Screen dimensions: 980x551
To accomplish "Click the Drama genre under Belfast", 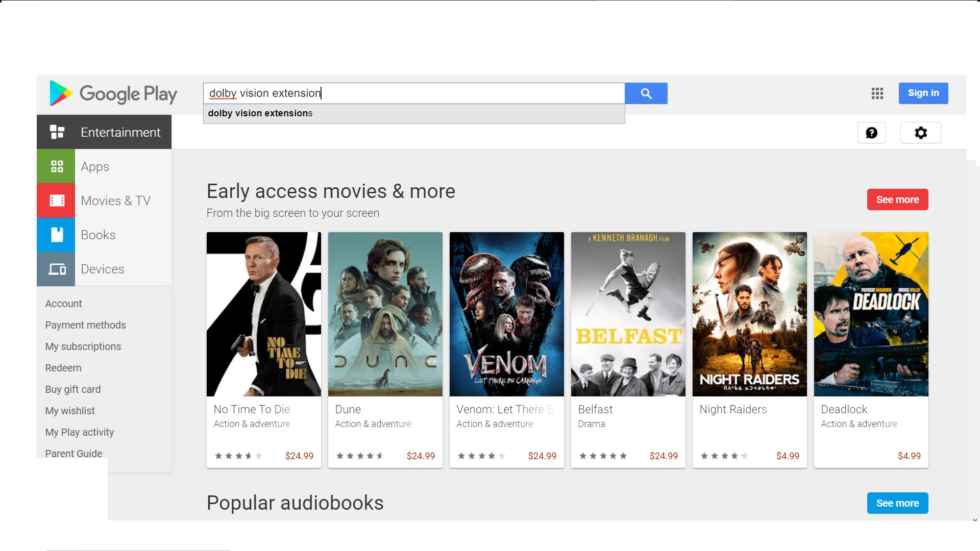I will click(x=592, y=424).
